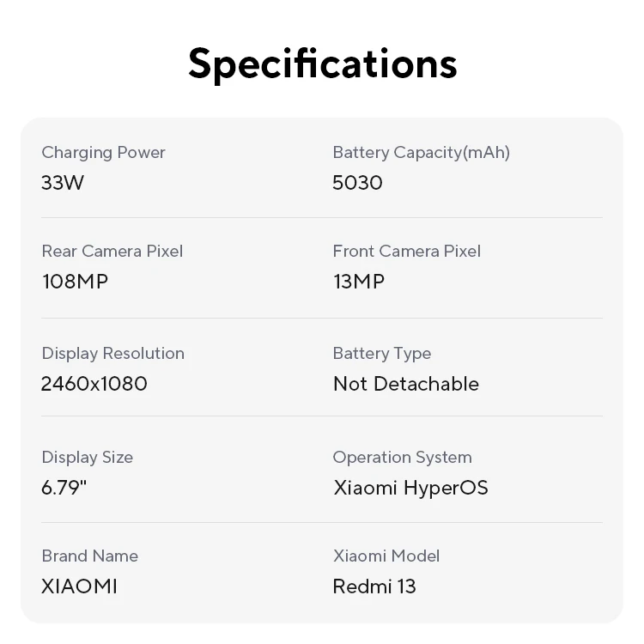
Task: Select the Not Detachable value
Action: [x=405, y=384]
